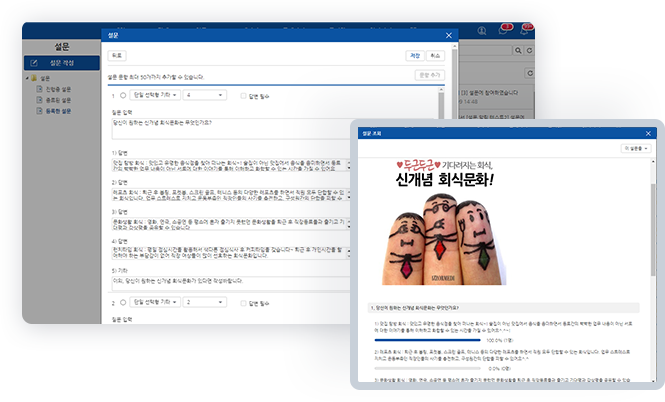Click the refresh icon beside the search magnifier

(x=529, y=50)
